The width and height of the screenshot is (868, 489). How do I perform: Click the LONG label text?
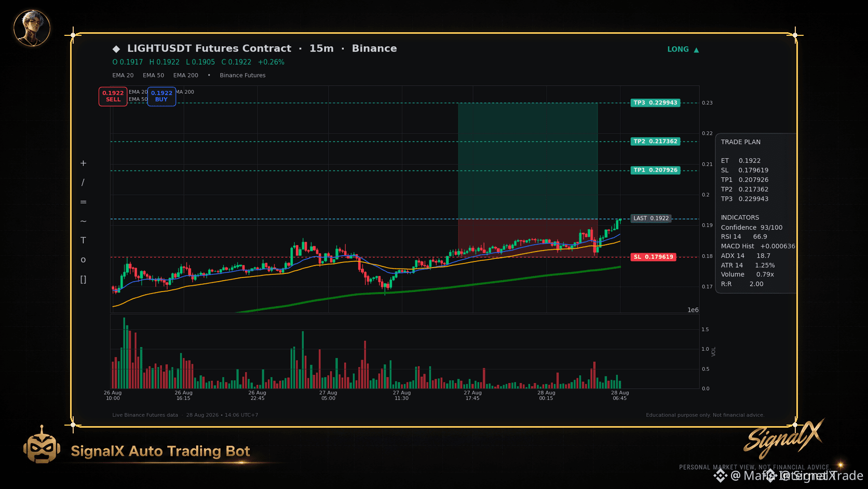click(678, 49)
